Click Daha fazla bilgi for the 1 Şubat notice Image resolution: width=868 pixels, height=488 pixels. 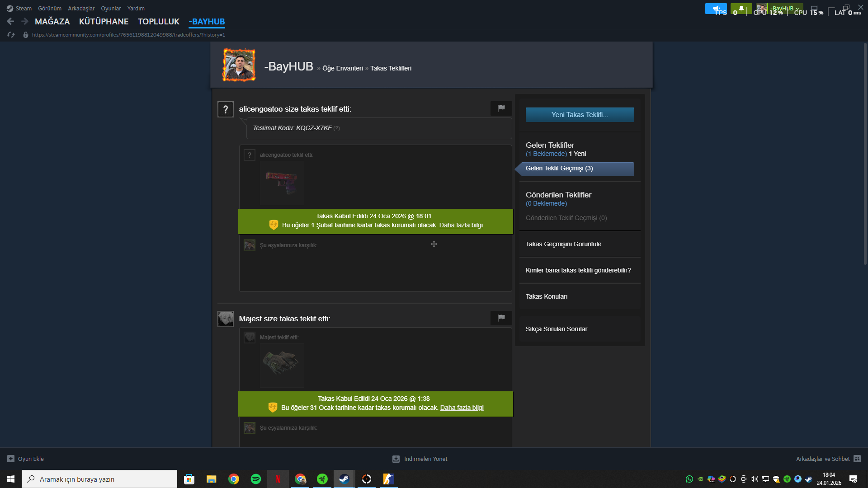click(461, 225)
